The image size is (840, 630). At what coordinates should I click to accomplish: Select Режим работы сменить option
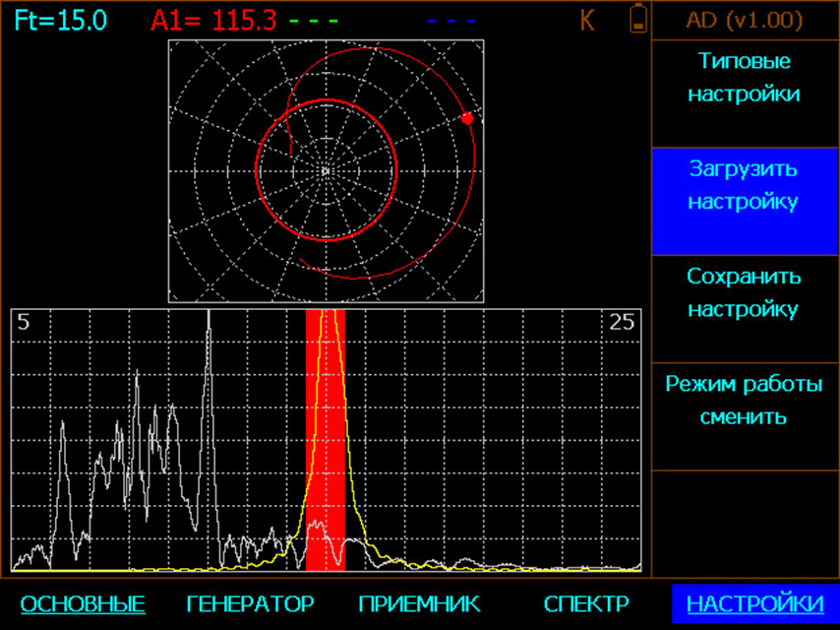tap(744, 400)
